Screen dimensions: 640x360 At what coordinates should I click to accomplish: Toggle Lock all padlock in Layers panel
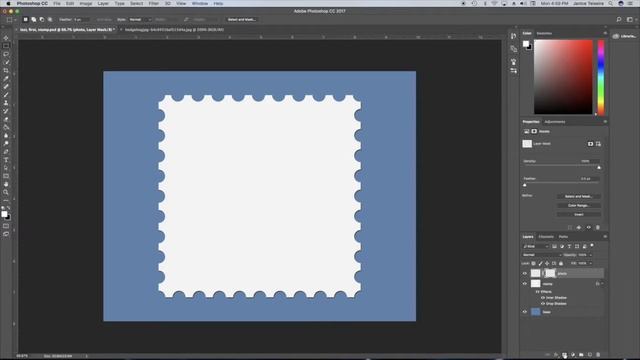(x=561, y=264)
